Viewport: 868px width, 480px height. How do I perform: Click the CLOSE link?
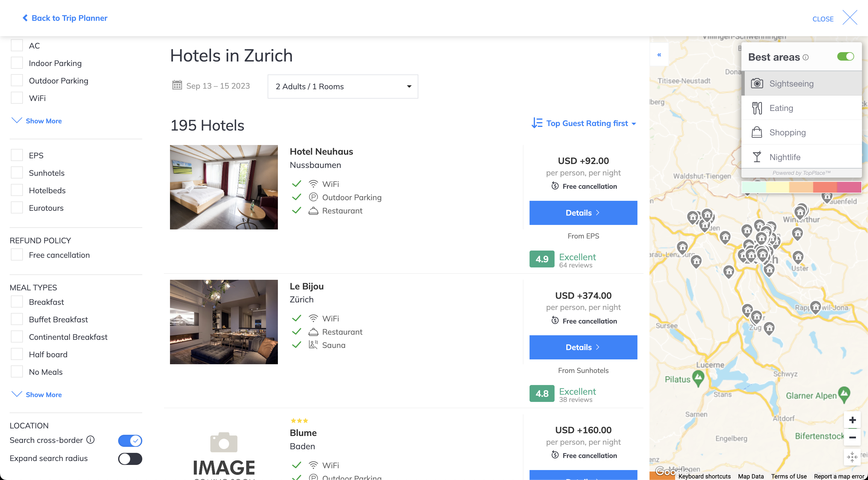(823, 19)
